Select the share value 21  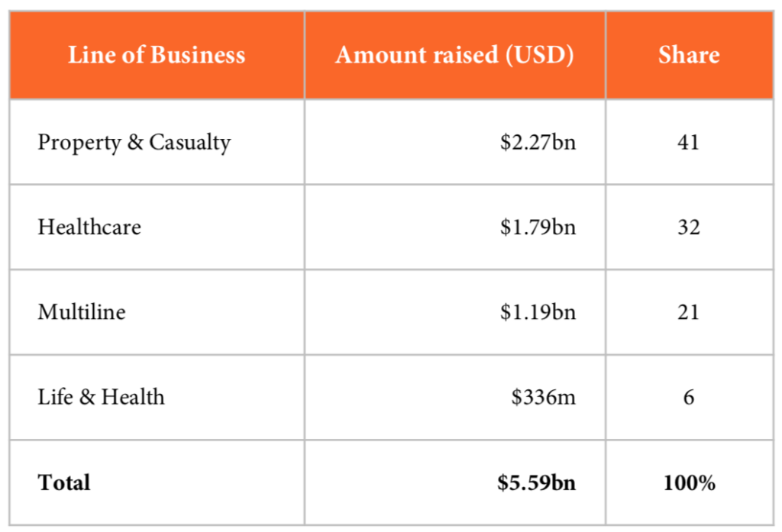[688, 312]
